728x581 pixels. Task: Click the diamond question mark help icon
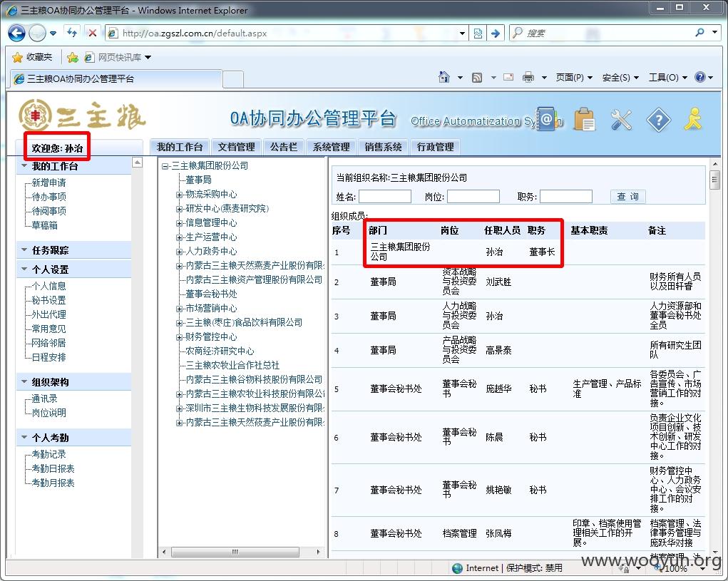[658, 120]
